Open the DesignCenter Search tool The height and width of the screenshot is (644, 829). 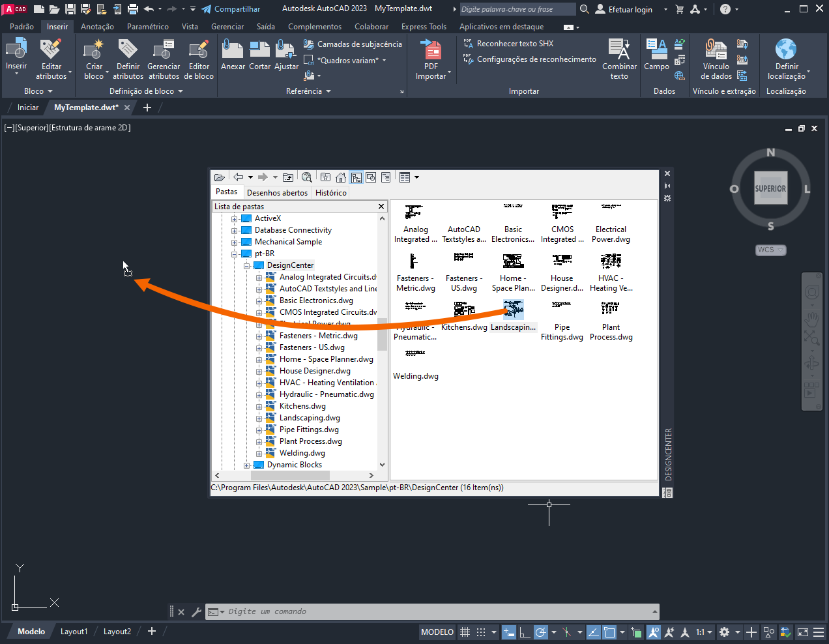click(307, 177)
